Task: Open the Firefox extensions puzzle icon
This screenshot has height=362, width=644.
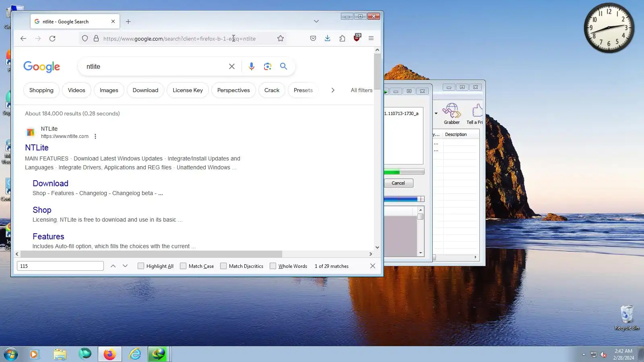Action: coord(342,39)
